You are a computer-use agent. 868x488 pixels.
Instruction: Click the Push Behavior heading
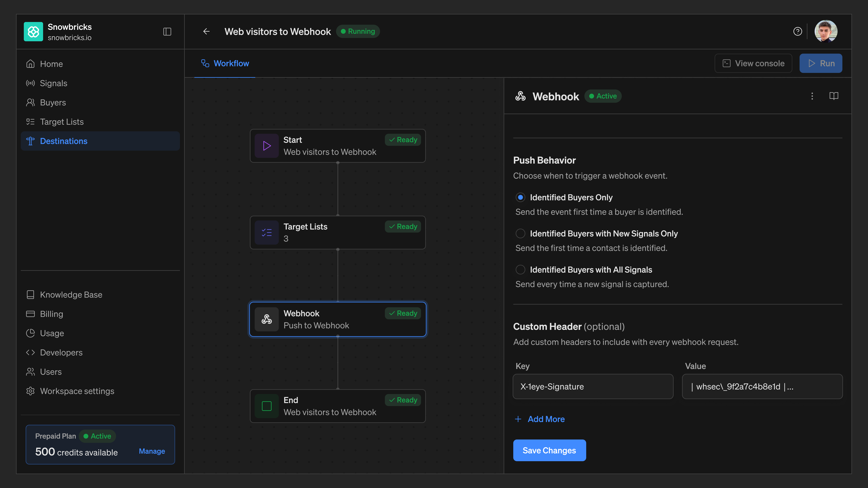click(544, 160)
